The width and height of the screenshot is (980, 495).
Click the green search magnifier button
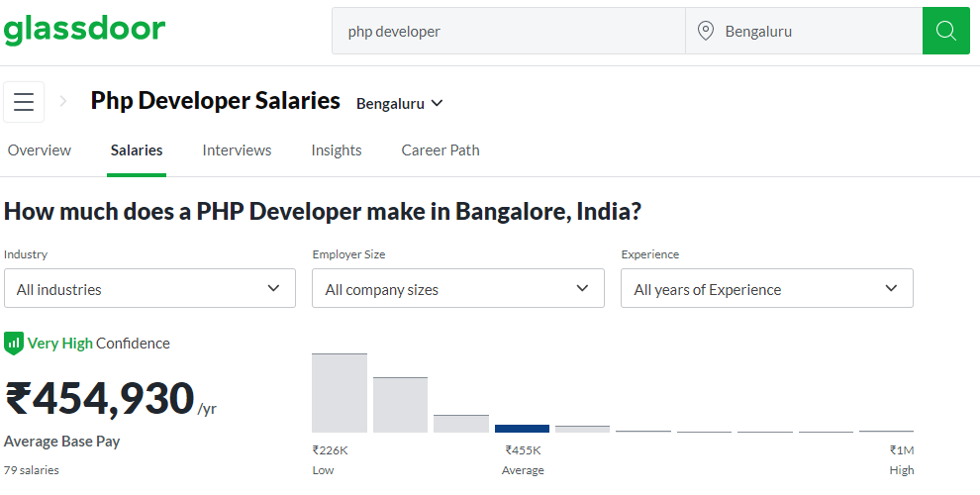point(945,31)
